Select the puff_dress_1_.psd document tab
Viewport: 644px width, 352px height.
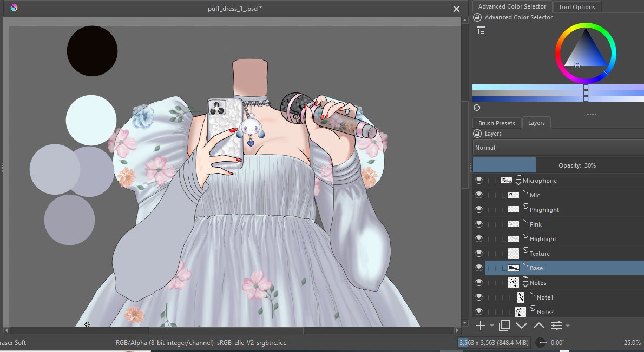pyautogui.click(x=234, y=9)
